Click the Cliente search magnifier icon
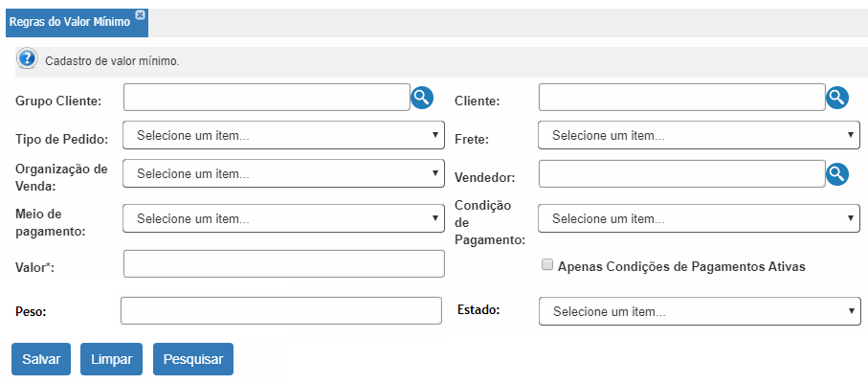This screenshot has height=384, width=868. click(837, 98)
